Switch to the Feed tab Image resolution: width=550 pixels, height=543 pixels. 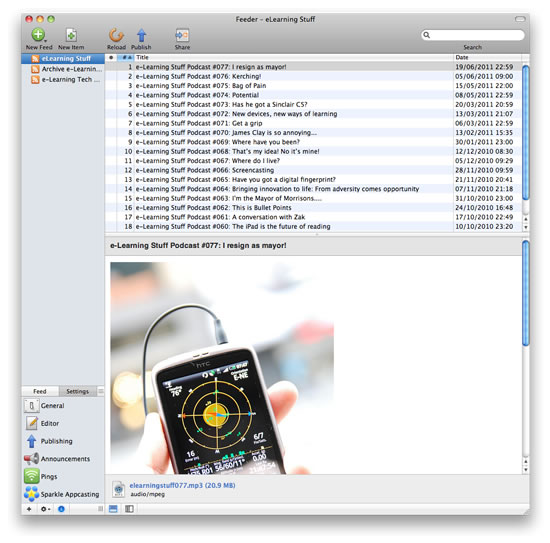click(40, 391)
